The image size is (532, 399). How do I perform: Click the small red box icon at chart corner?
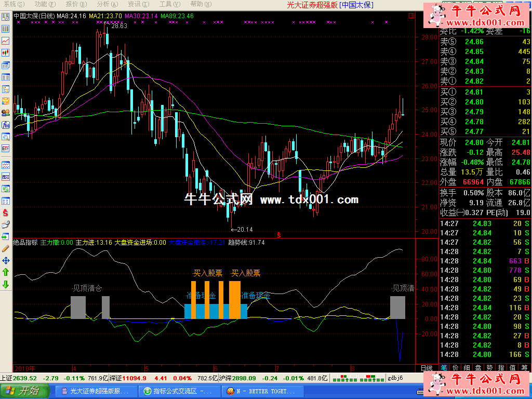coord(411,16)
